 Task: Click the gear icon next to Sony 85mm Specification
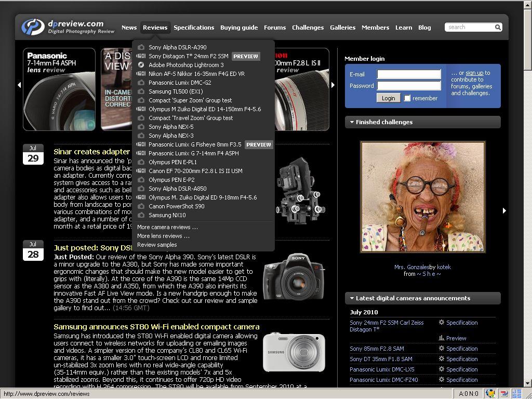click(x=442, y=349)
